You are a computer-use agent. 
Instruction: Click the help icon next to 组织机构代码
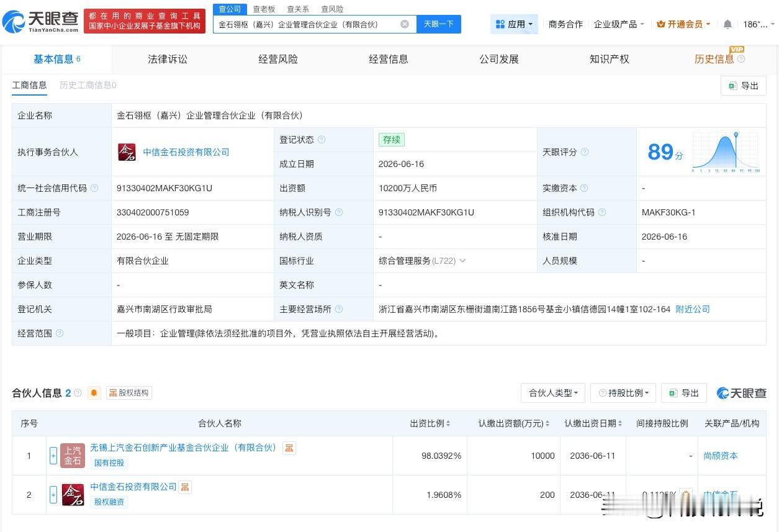pyautogui.click(x=601, y=212)
